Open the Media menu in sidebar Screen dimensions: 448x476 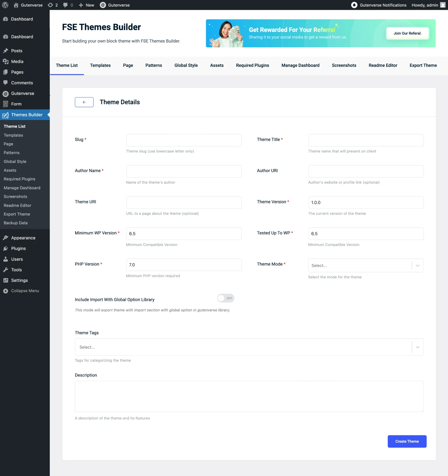click(x=17, y=62)
